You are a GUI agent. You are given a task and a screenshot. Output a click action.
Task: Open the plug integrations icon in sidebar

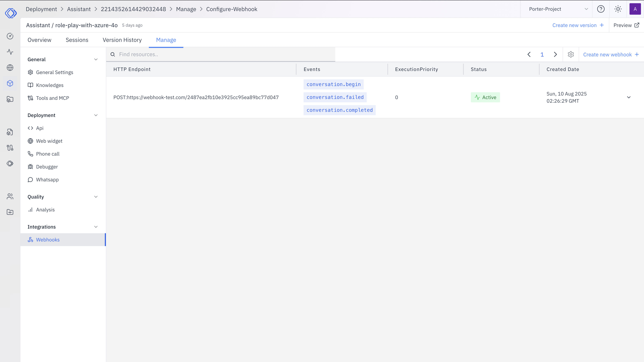(10, 148)
